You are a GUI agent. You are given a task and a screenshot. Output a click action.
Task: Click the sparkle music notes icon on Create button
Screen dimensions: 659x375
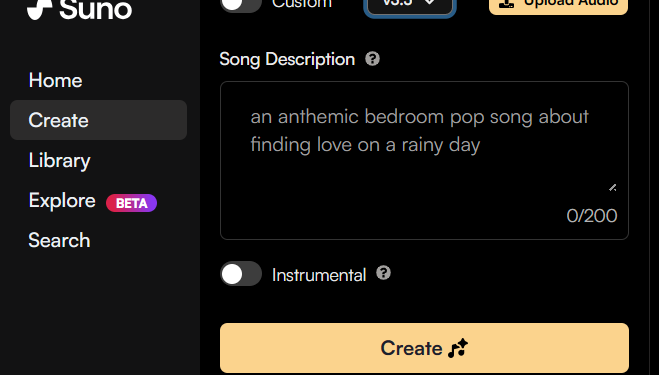tap(458, 348)
